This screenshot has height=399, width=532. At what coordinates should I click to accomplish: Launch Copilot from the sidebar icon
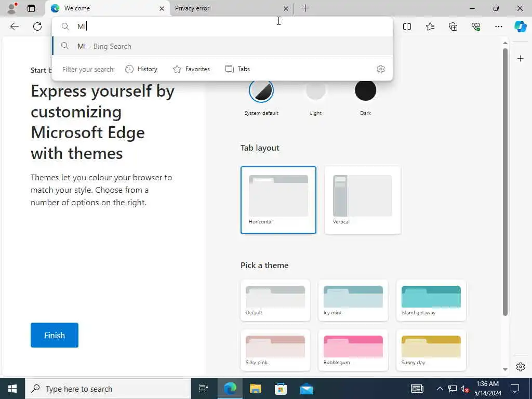click(x=520, y=26)
